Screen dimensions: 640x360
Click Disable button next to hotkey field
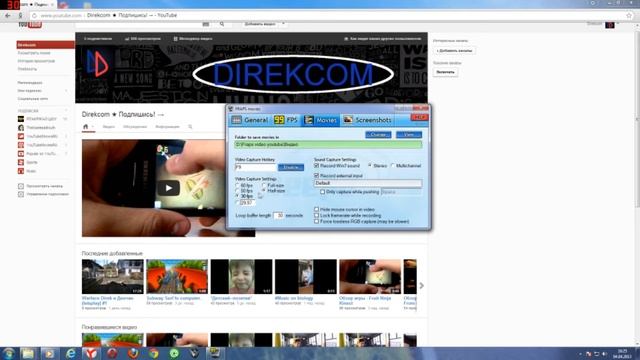coord(291,167)
